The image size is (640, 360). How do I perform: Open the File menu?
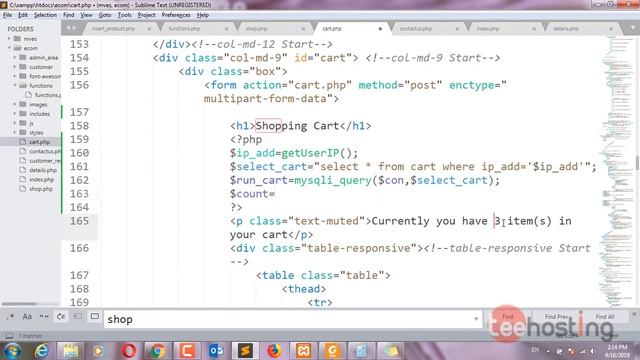click(7, 15)
